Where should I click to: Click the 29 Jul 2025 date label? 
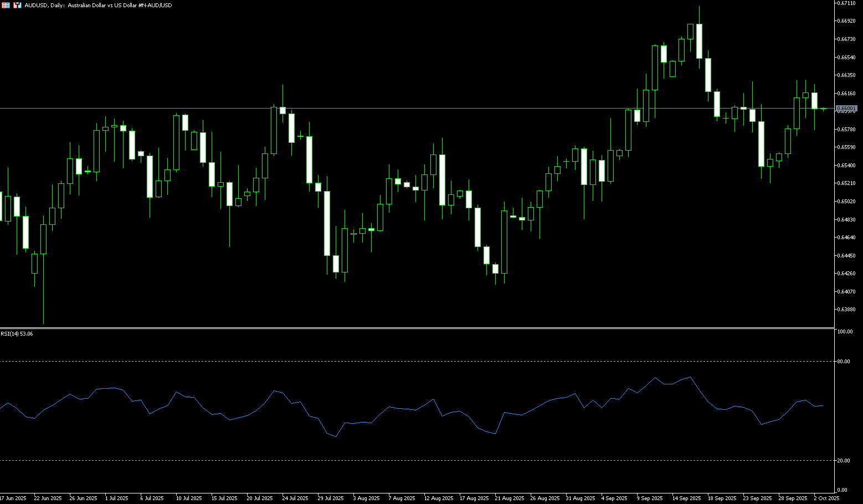pos(330,498)
